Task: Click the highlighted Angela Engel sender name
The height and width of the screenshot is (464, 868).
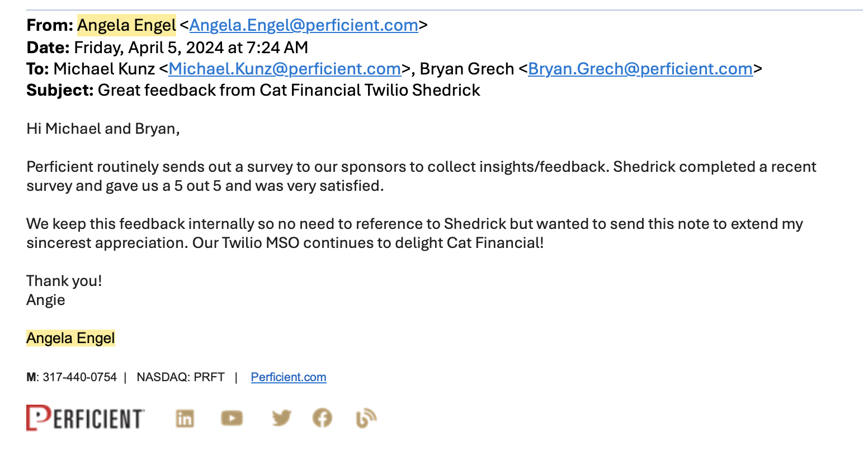Action: pos(126,25)
